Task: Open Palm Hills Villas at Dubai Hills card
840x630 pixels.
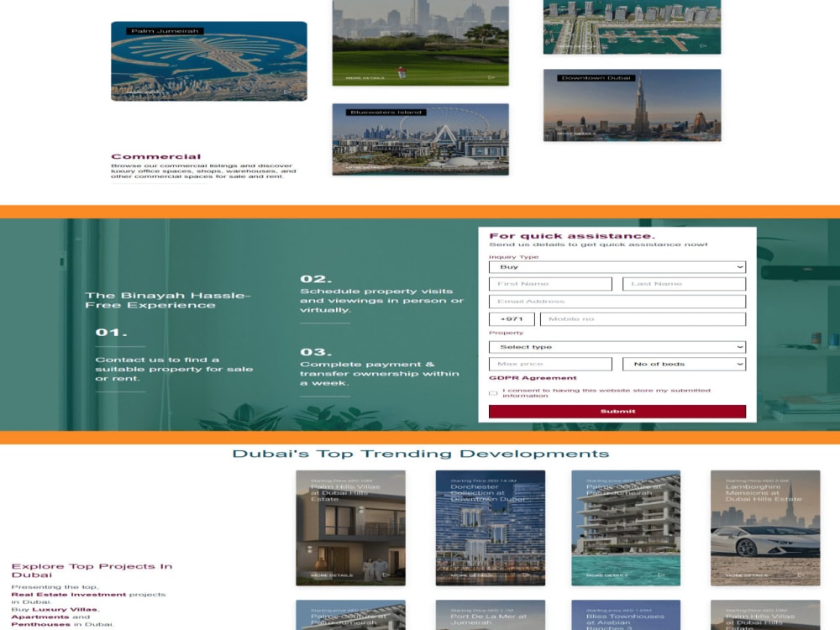Action: pyautogui.click(x=350, y=528)
